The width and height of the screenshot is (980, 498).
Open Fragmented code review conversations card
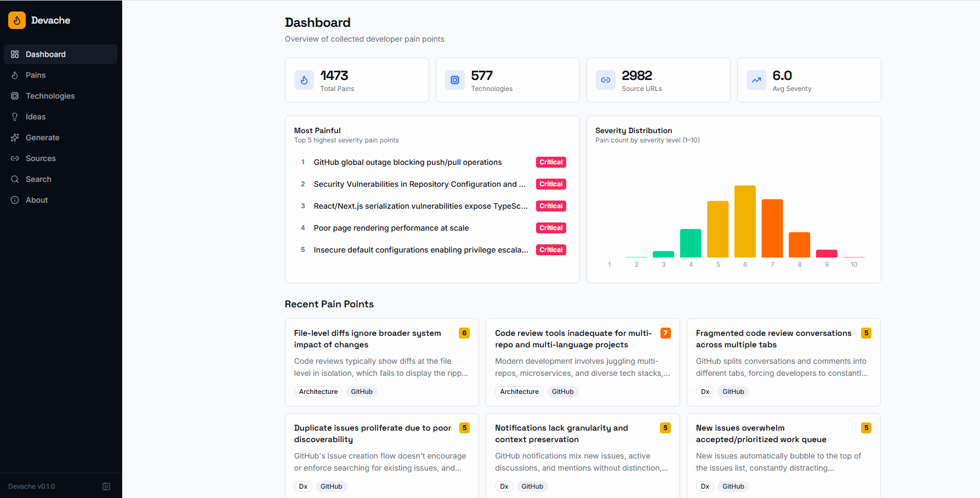click(784, 362)
